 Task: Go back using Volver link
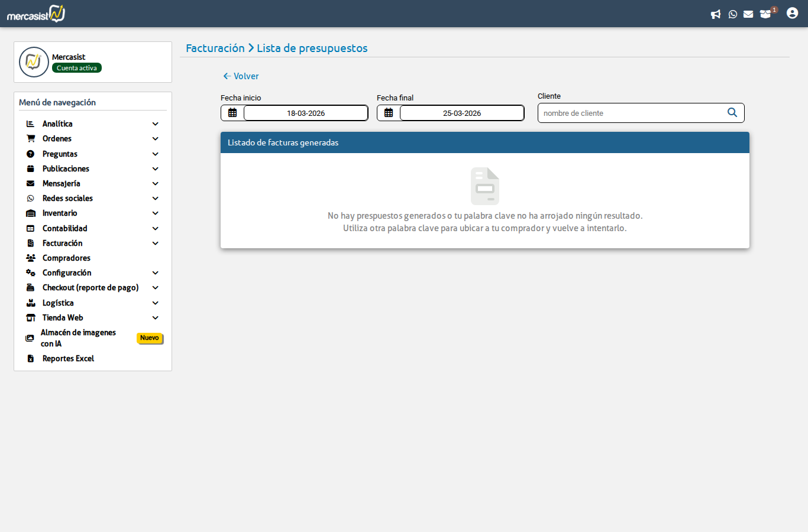coord(241,76)
